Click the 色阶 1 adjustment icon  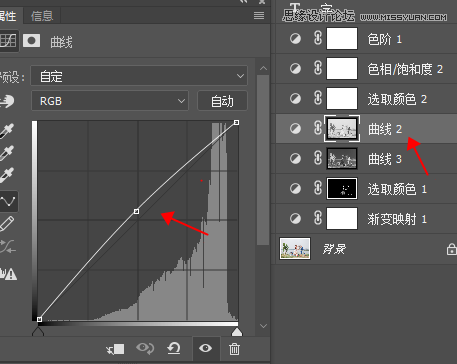pos(295,39)
